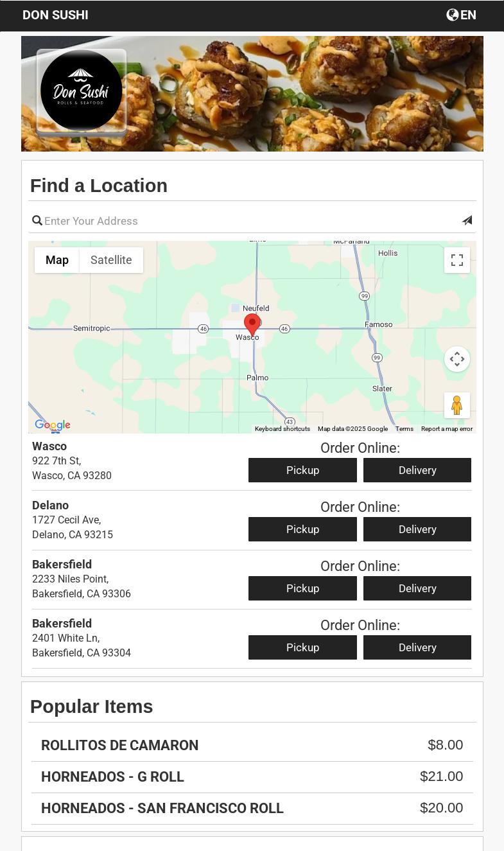
Task: Open HORNEADOS - G ROLL item
Action: 252,776
